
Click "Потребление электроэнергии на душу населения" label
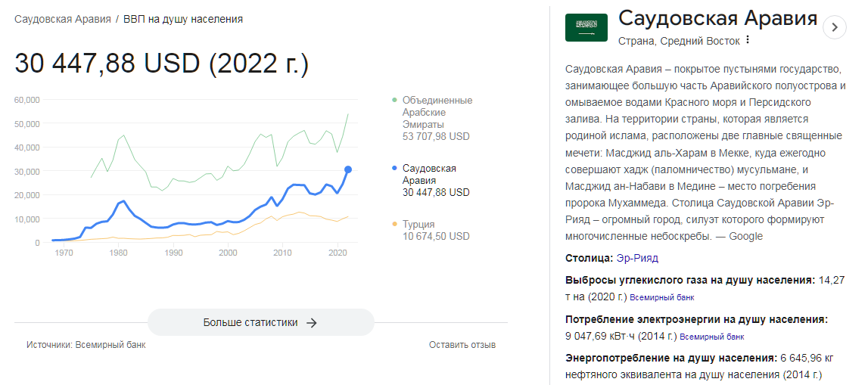click(696, 319)
